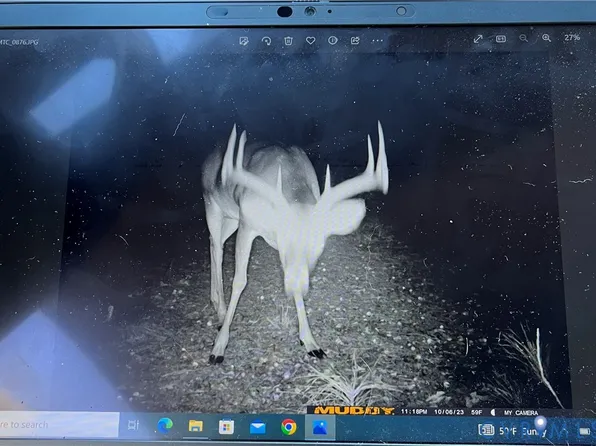This screenshot has width=596, height=446.
Task: Open Task View in taskbar
Action: coord(133,425)
